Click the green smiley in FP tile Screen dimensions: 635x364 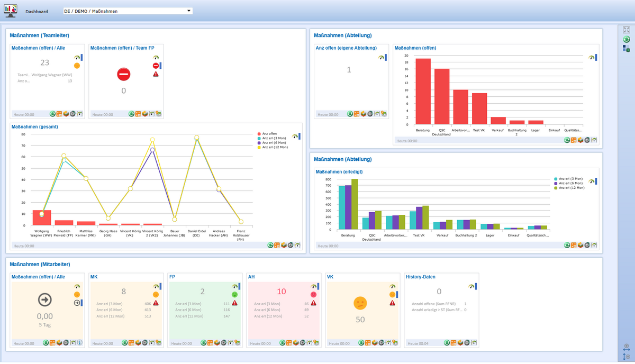[234, 294]
